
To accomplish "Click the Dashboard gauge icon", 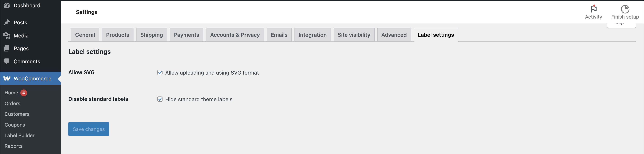I will click(7, 5).
